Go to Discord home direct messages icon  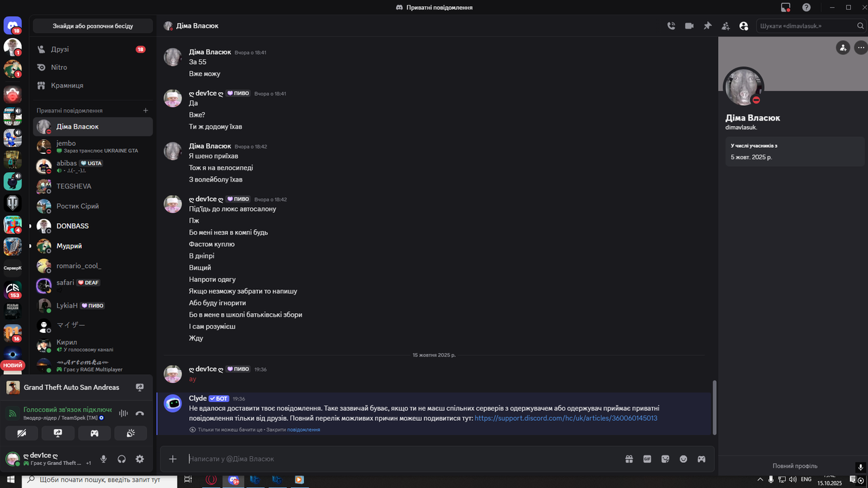pyautogui.click(x=13, y=26)
